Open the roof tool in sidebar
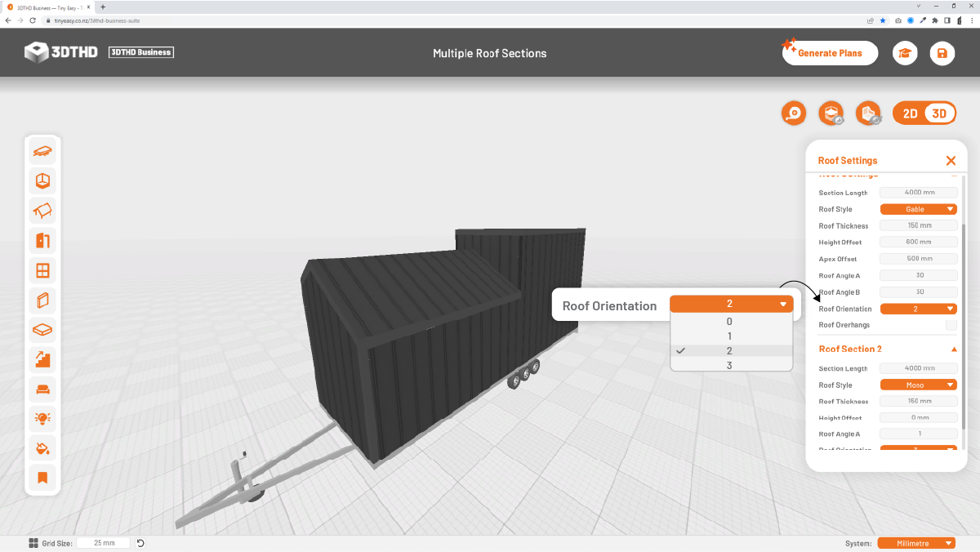 42,211
